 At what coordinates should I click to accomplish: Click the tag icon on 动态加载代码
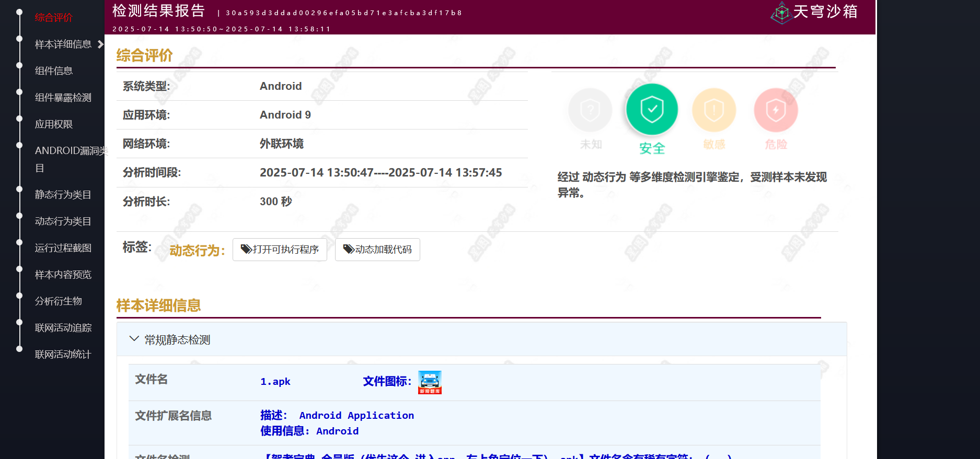[348, 249]
